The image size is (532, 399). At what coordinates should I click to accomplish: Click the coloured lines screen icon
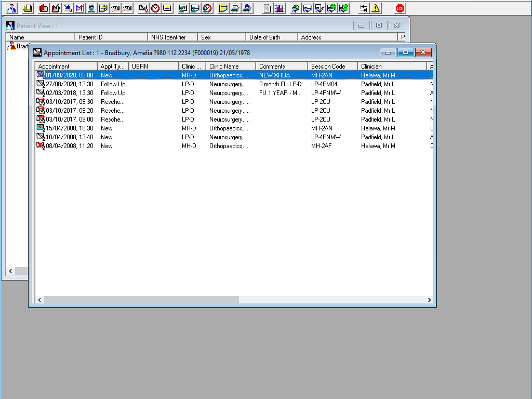pyautogui.click(x=167, y=8)
